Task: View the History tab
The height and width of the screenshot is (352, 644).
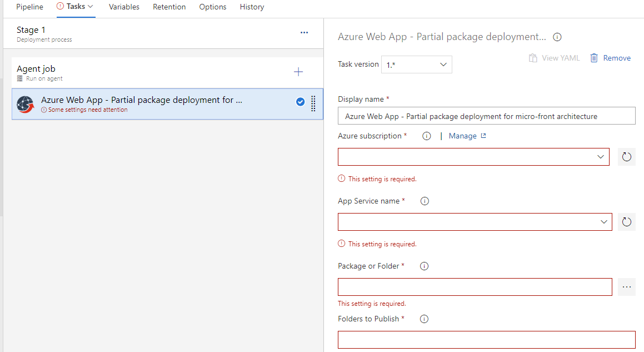Action: pos(252,7)
